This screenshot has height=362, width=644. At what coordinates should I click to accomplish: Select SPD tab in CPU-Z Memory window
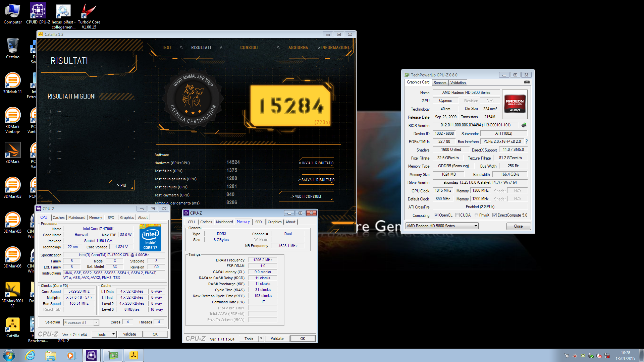[258, 222]
